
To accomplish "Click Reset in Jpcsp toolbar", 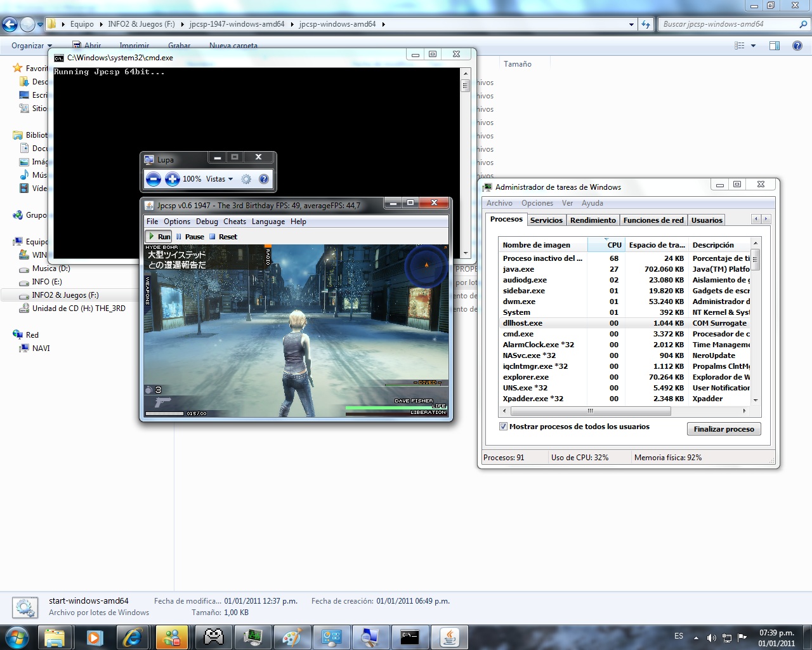I will pos(223,237).
